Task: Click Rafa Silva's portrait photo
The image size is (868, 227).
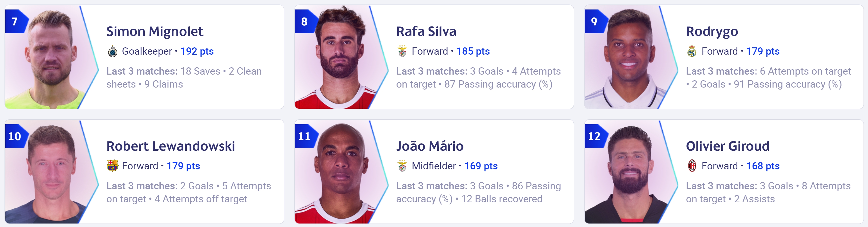Action: coord(340,57)
